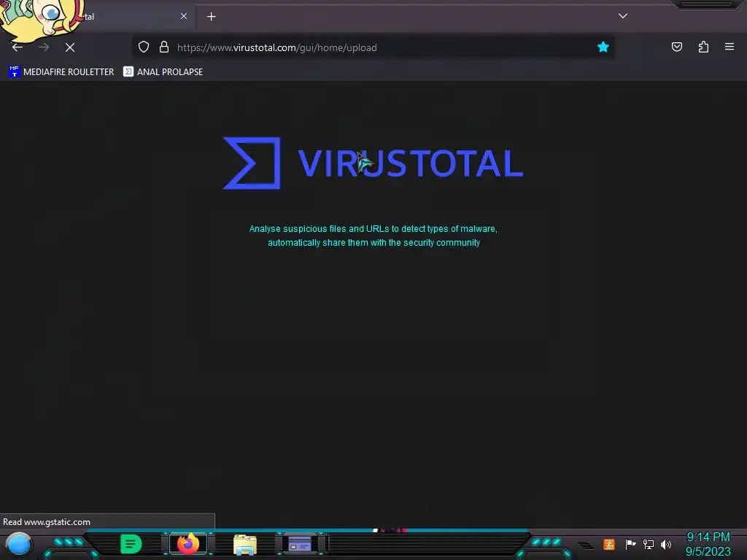Open MEDIAFIRE ROULETTER bookmark
This screenshot has height=560, width=747.
[x=61, y=72]
